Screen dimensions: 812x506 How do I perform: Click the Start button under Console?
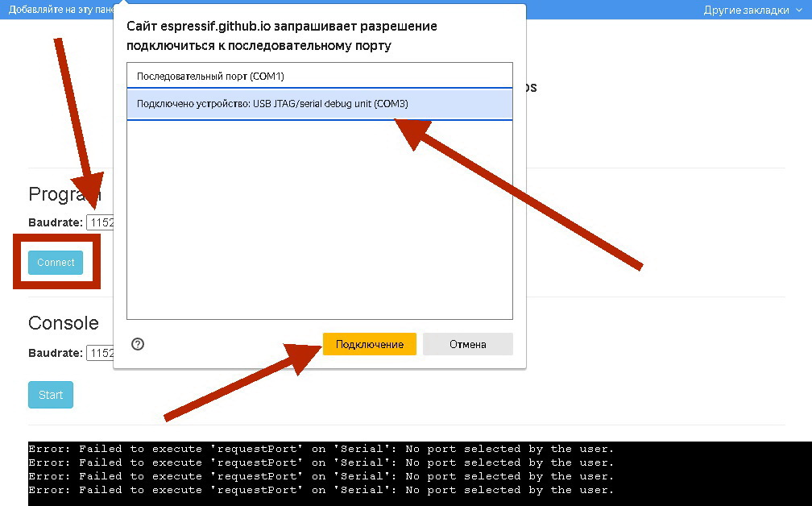coord(51,395)
